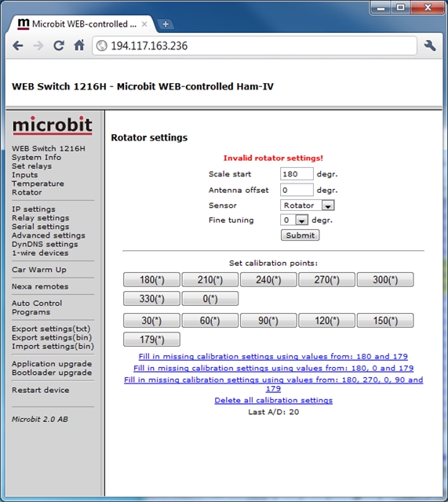The width and height of the screenshot is (448, 502).
Task: Set calibration point 180(*)
Action: click(x=151, y=279)
